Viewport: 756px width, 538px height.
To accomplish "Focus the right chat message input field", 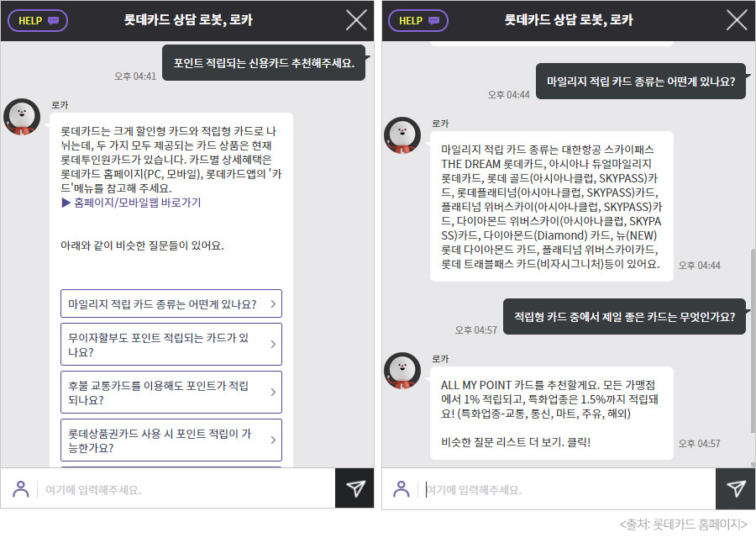I will click(x=569, y=490).
